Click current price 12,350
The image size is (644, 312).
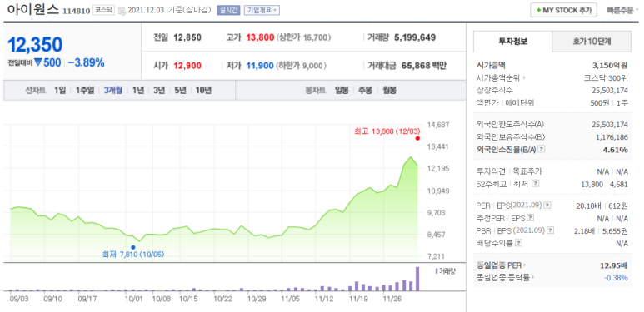[x=35, y=44]
